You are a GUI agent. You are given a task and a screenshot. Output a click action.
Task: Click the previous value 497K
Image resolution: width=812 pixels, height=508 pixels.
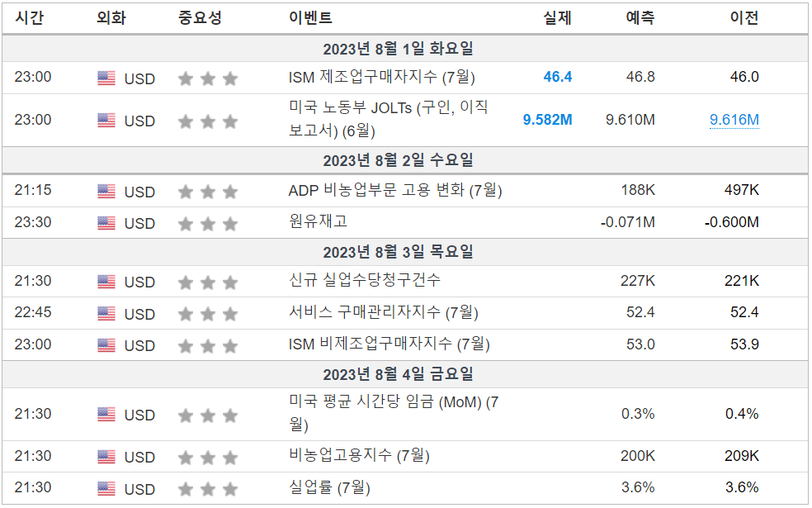742,190
